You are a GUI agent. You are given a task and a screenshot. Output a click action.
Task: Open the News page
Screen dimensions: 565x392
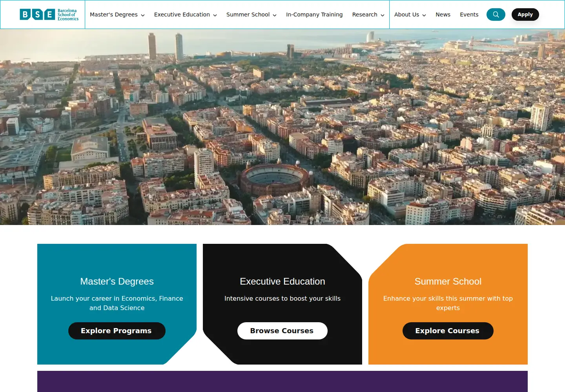point(443,15)
